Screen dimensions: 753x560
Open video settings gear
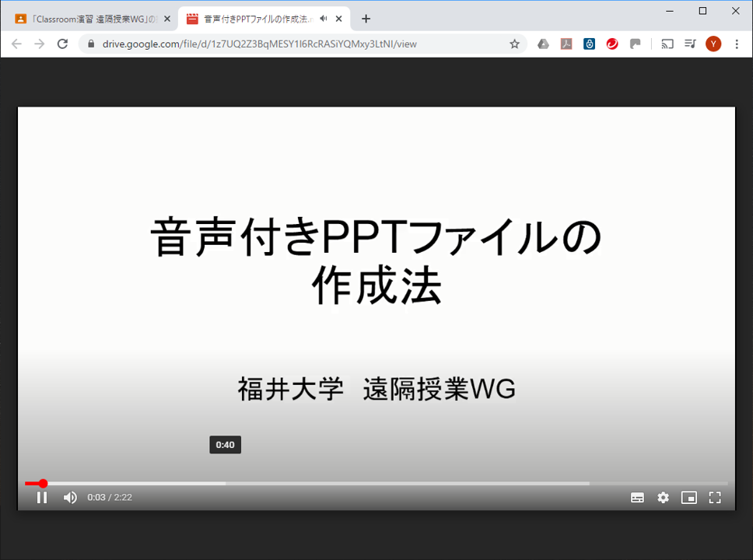(x=664, y=498)
